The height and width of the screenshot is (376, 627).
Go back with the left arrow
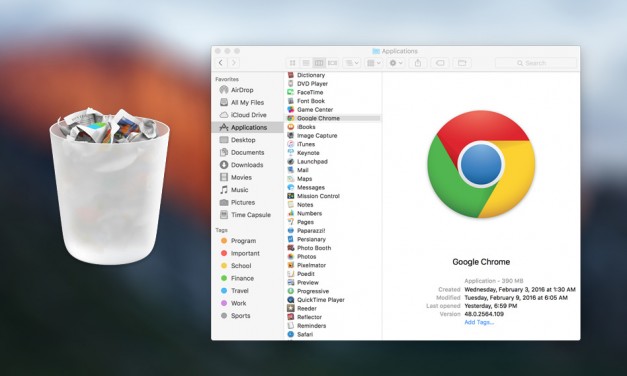click(x=221, y=63)
